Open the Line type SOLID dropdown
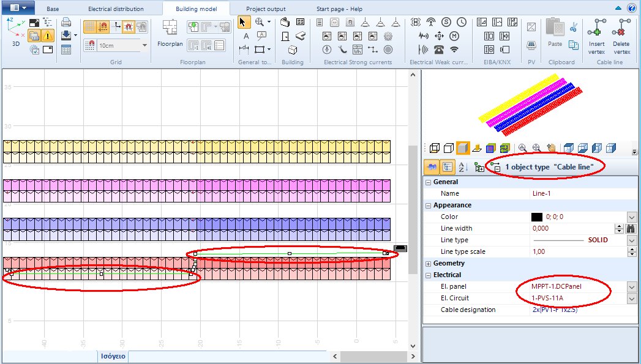 [x=633, y=240]
